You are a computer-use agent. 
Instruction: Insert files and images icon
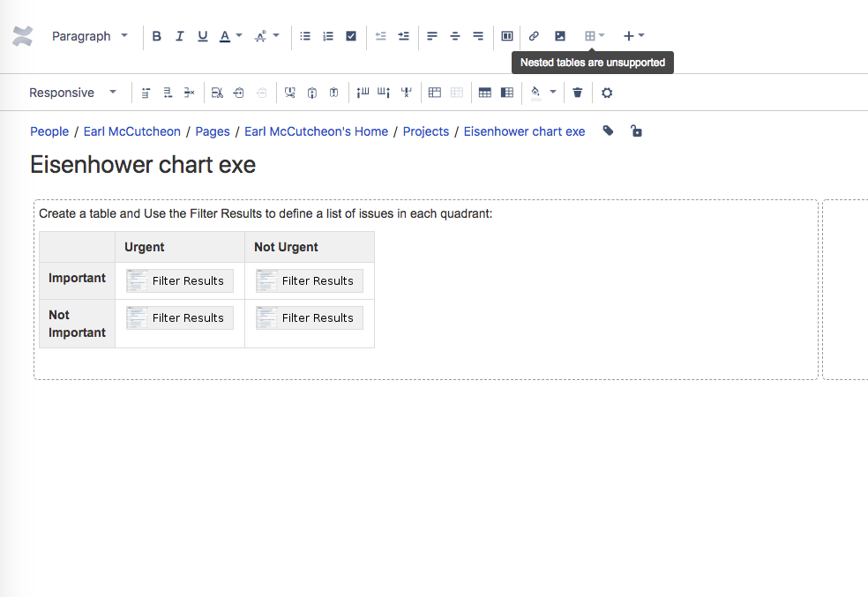tap(560, 36)
